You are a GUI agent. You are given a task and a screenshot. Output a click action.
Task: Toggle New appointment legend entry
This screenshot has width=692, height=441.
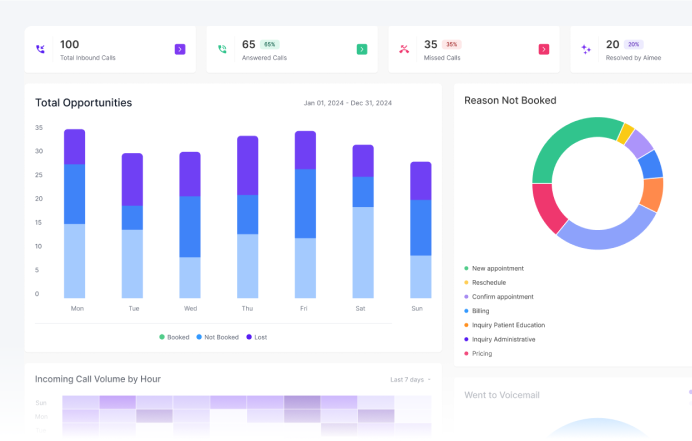click(494, 268)
